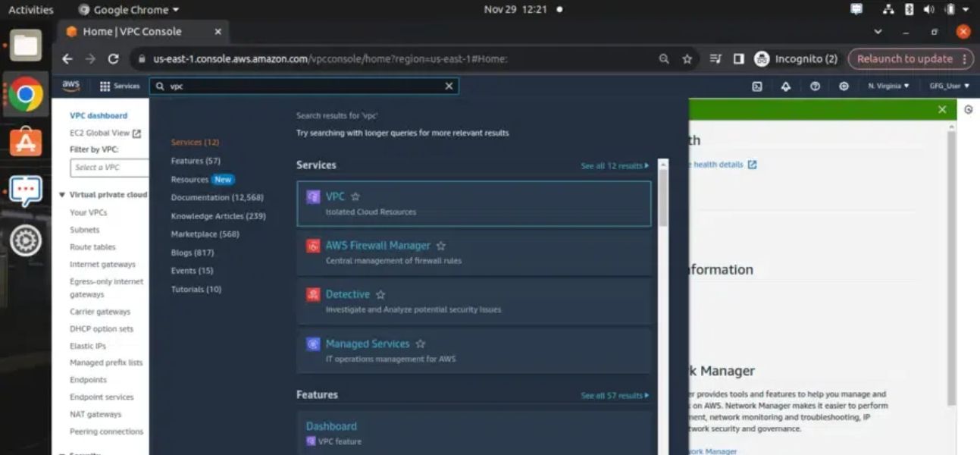980x455 pixels.
Task: Select the Features (57) filter
Action: tap(196, 161)
